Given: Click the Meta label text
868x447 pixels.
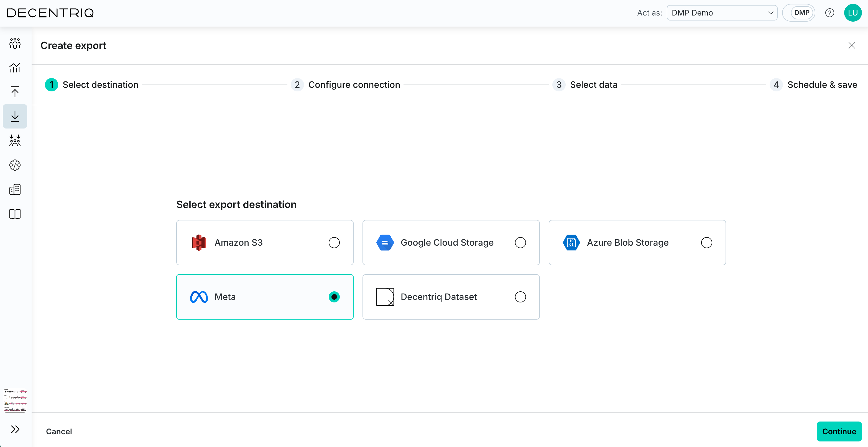Looking at the screenshot, I should coord(225,297).
